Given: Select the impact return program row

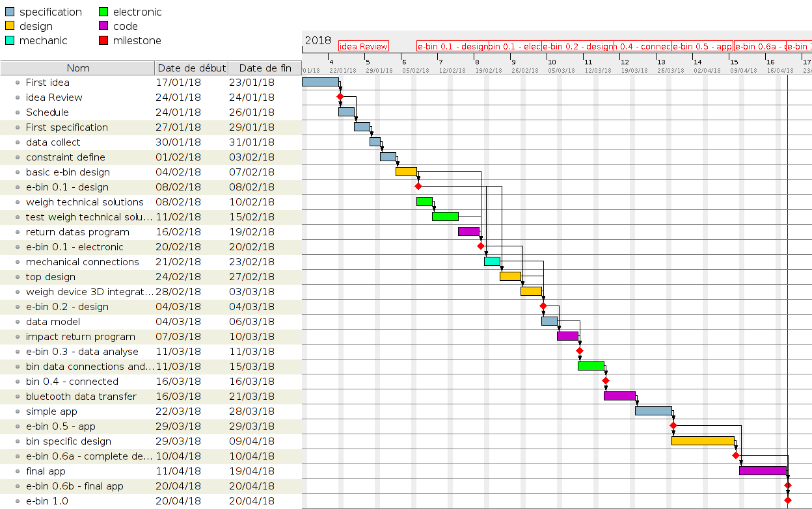Looking at the screenshot, I should tap(151, 337).
